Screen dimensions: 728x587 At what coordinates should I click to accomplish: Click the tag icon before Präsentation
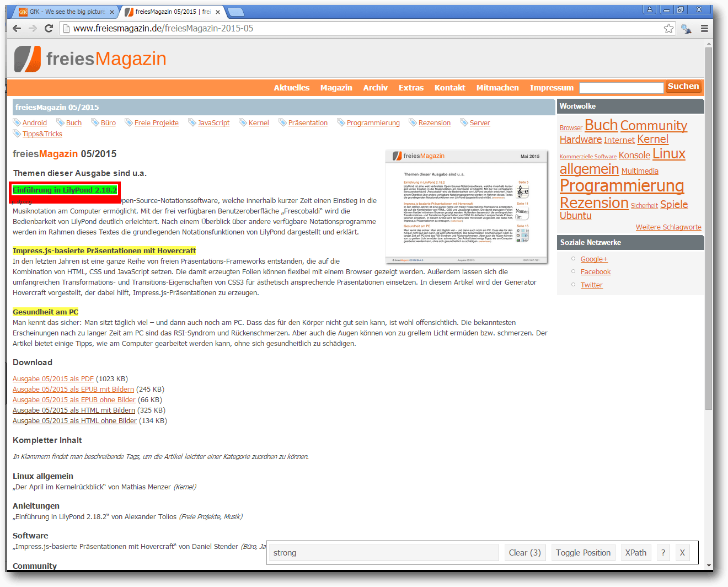tap(283, 122)
